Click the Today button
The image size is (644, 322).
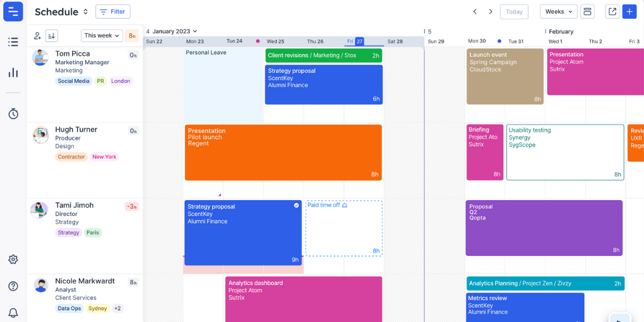coord(514,12)
